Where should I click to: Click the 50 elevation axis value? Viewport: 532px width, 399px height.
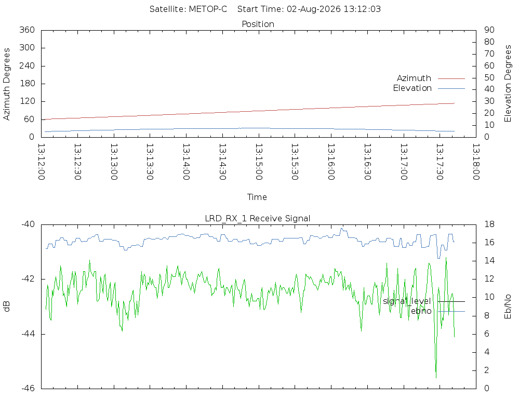pos(489,77)
